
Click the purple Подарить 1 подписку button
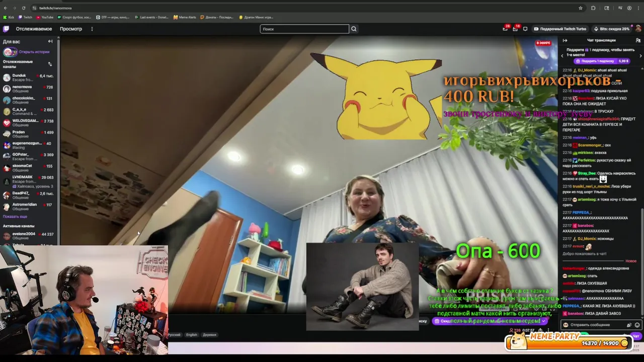pyautogui.click(x=602, y=61)
